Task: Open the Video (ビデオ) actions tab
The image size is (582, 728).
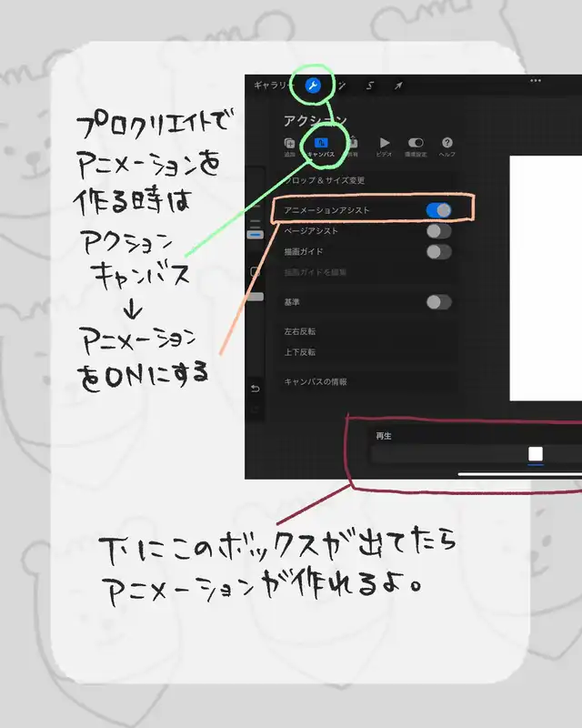Action: pos(385,147)
